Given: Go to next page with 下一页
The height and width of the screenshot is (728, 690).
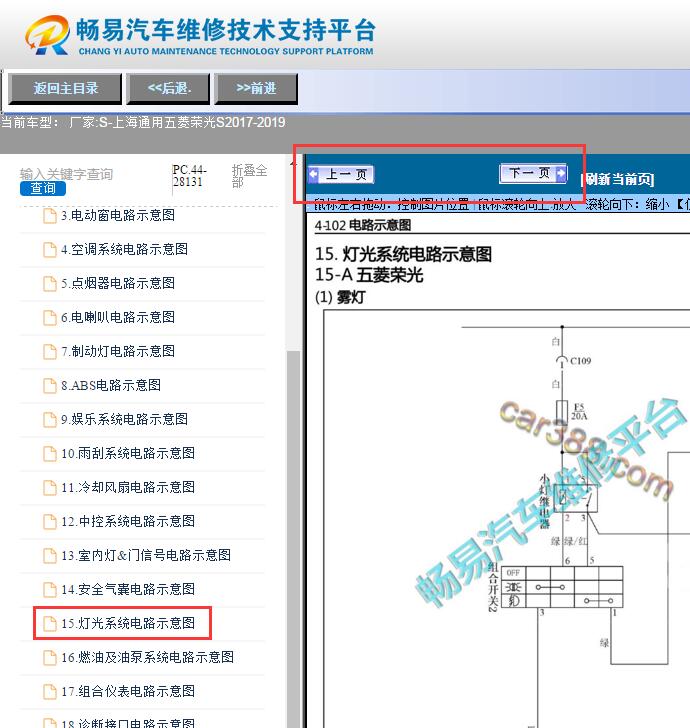Looking at the screenshot, I should tap(534, 174).
